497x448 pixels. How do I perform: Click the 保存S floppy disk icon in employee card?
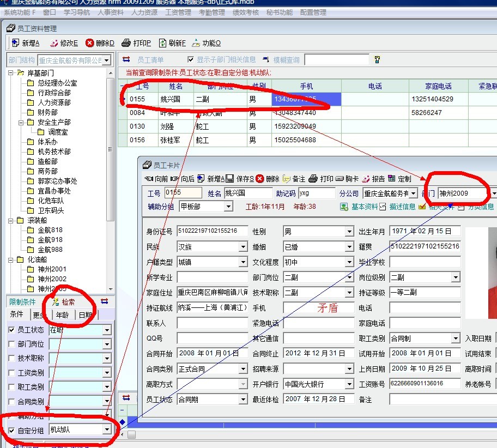coord(229,179)
